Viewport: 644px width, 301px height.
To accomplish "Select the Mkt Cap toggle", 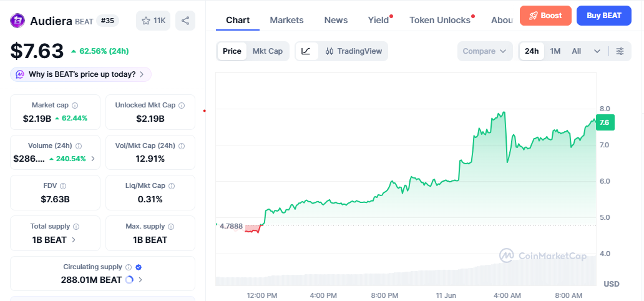I will point(268,51).
